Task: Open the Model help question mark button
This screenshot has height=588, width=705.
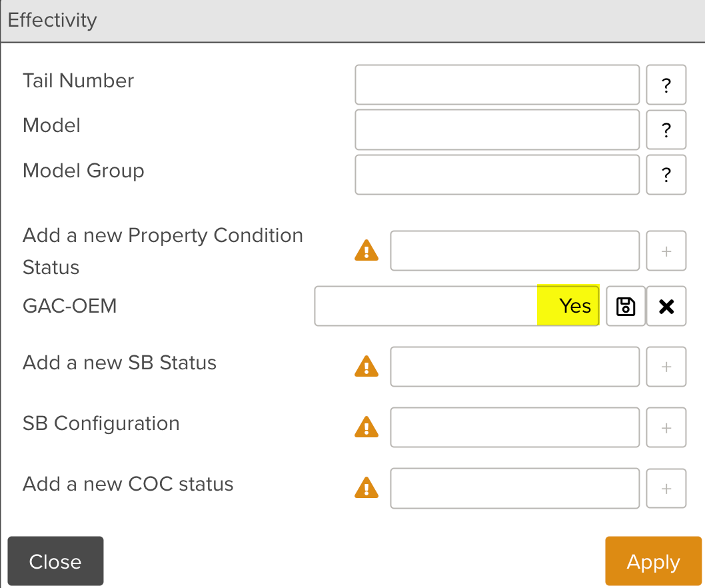Action: tap(666, 129)
